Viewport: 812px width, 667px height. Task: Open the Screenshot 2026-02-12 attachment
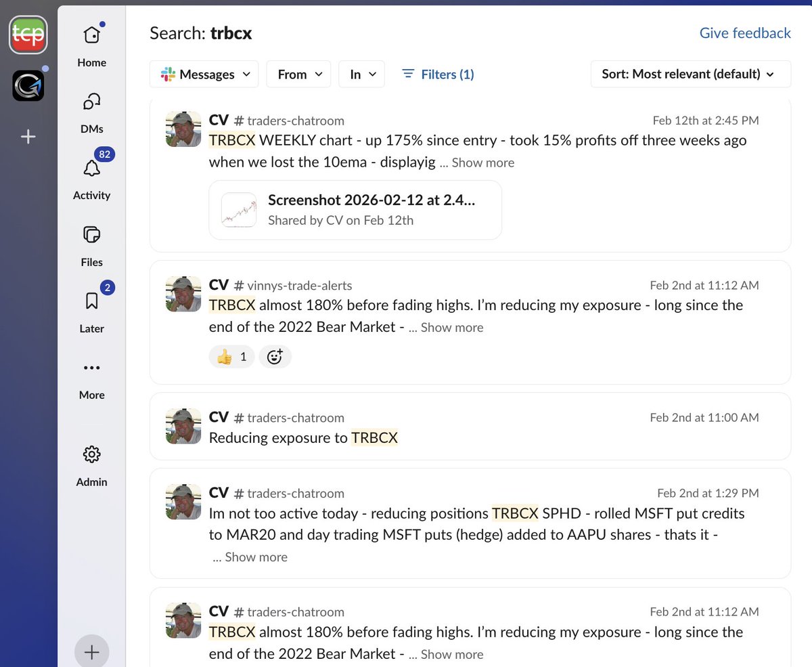click(x=355, y=210)
